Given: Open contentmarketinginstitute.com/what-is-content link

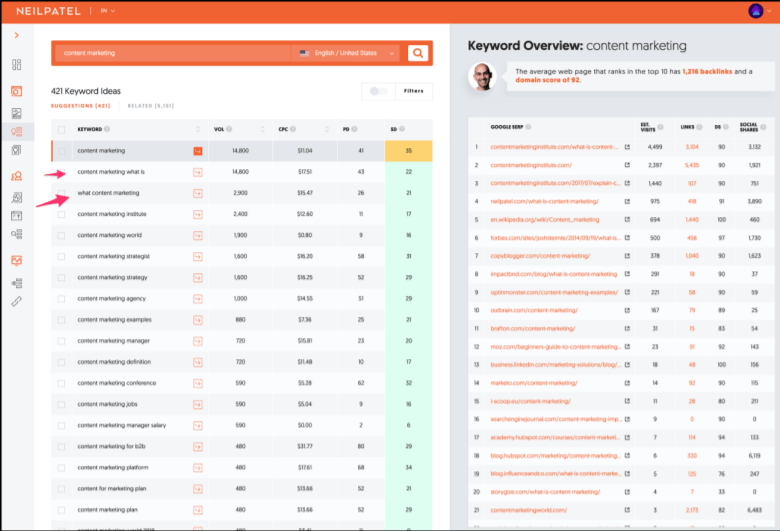Looking at the screenshot, I should pos(554,147).
